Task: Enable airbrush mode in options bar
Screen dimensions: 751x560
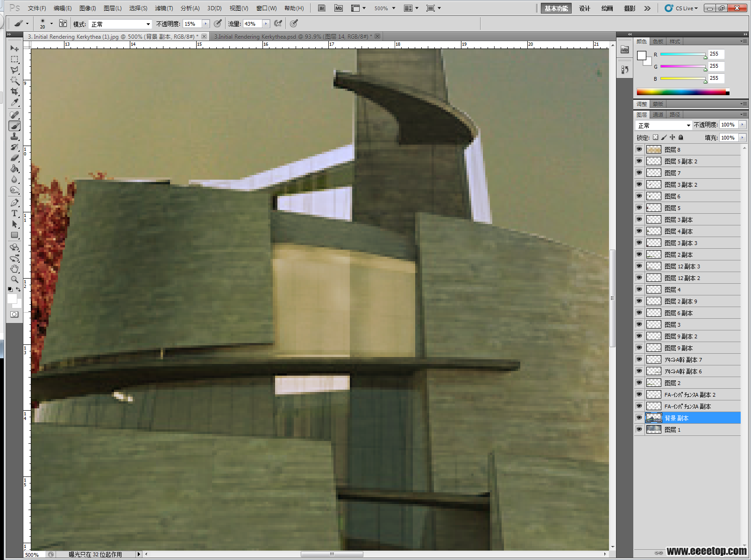Action: 278,23
